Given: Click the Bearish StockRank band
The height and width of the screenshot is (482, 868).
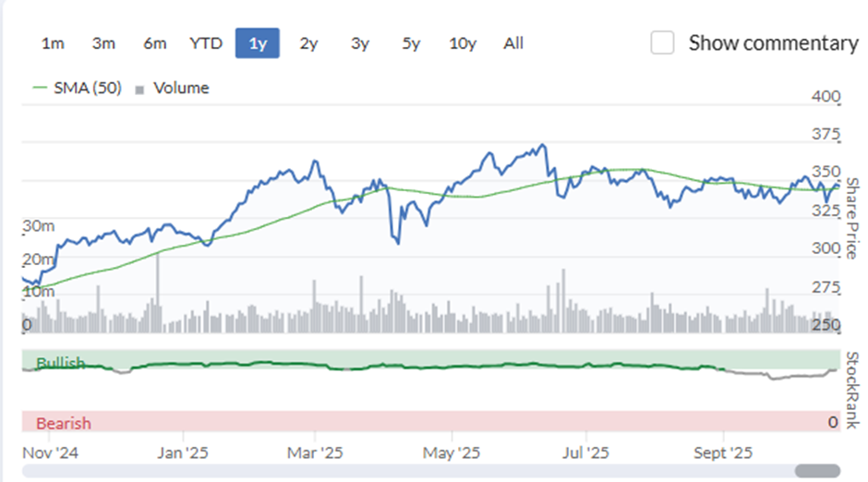Looking at the screenshot, I should [431, 421].
